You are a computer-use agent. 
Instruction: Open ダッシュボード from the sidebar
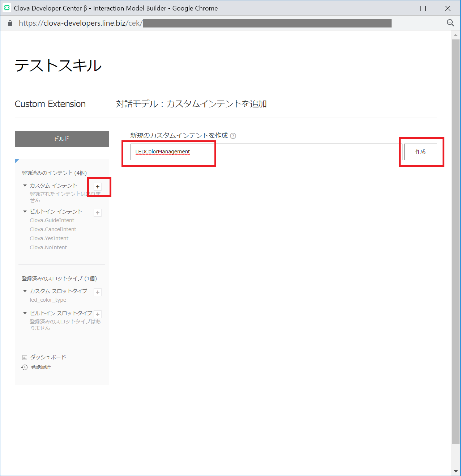click(48, 357)
